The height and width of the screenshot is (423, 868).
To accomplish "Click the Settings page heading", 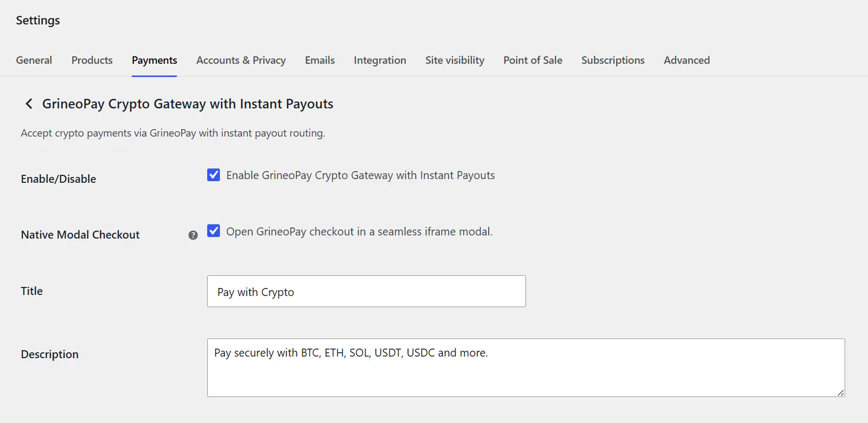I will pos(38,20).
